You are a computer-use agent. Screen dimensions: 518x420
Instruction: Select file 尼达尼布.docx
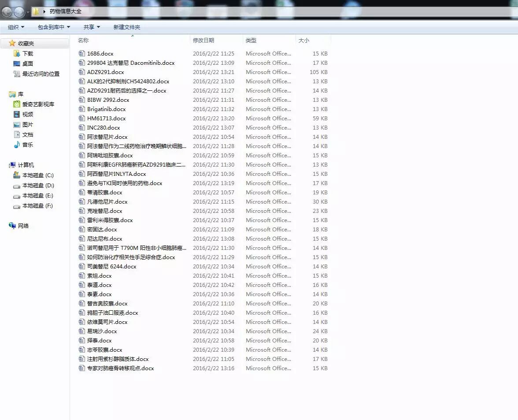[x=105, y=238]
